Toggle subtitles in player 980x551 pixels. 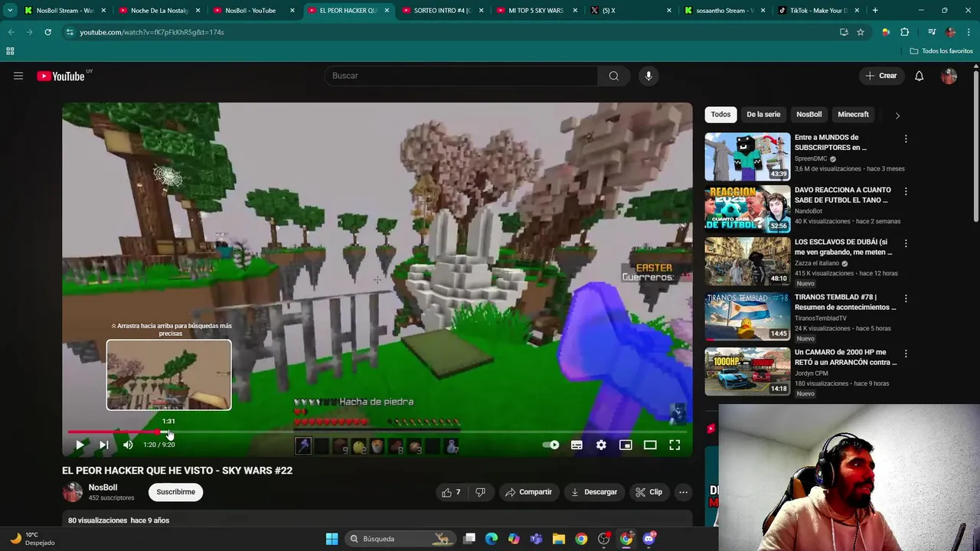[577, 445]
